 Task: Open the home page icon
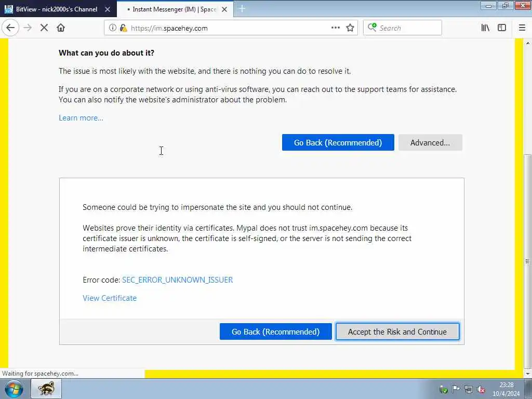pyautogui.click(x=61, y=28)
